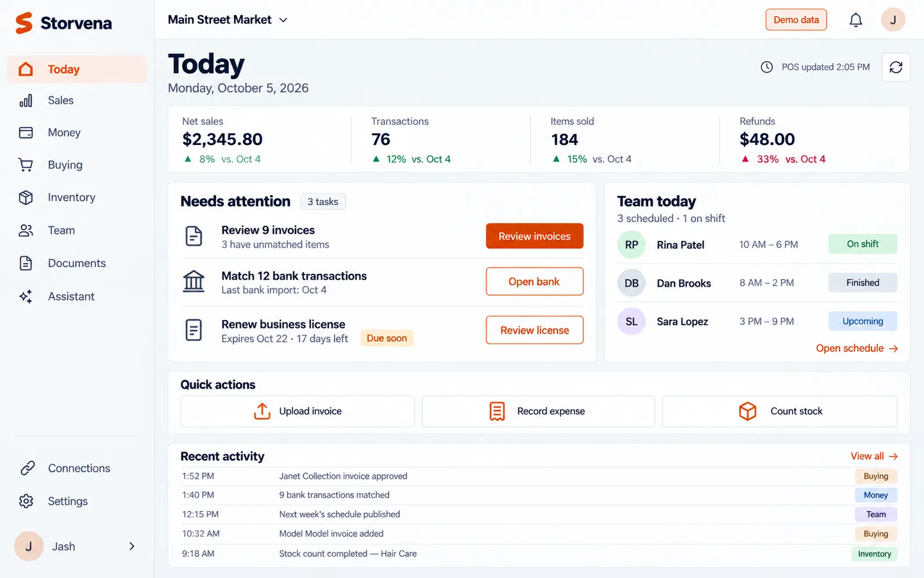924x578 pixels.
Task: Click the Open bank button
Action: pos(535,281)
